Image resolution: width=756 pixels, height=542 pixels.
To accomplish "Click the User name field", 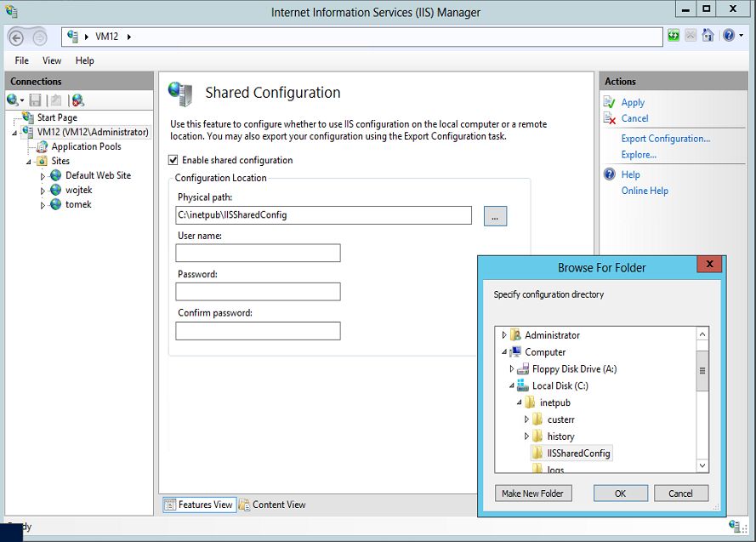I will point(258,254).
